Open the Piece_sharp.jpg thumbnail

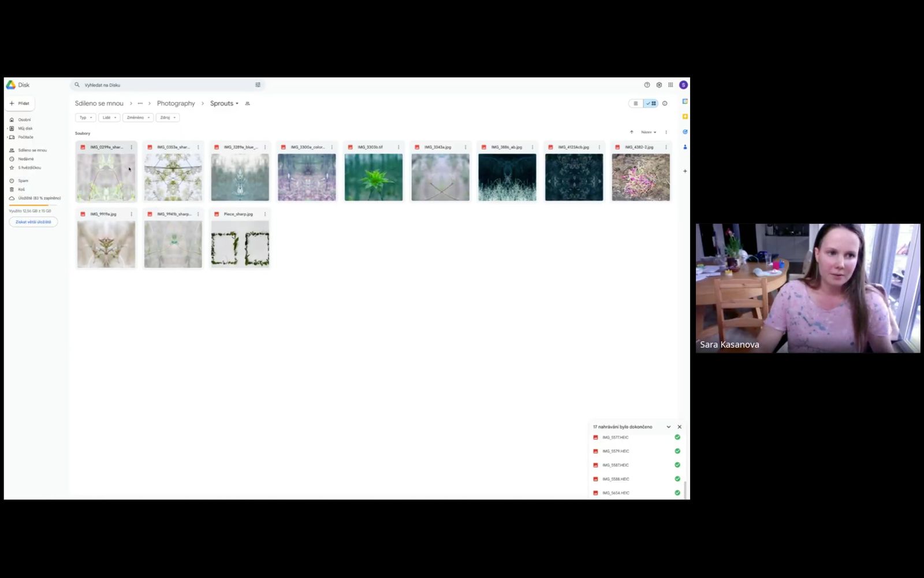(x=240, y=243)
